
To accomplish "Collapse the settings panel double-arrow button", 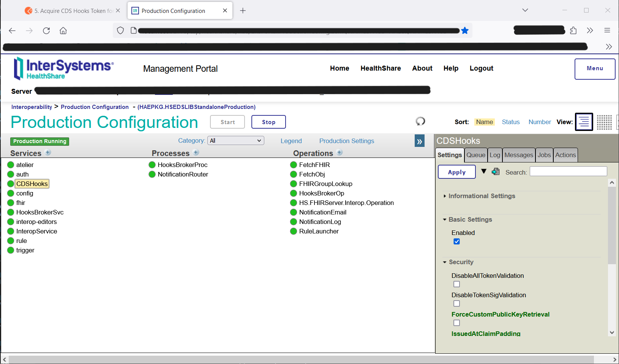I will pyautogui.click(x=420, y=141).
